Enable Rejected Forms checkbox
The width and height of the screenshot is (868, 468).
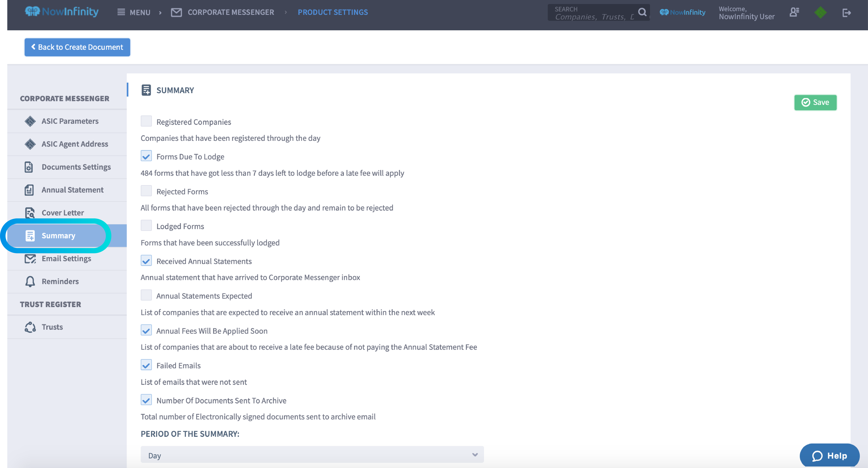click(x=146, y=191)
